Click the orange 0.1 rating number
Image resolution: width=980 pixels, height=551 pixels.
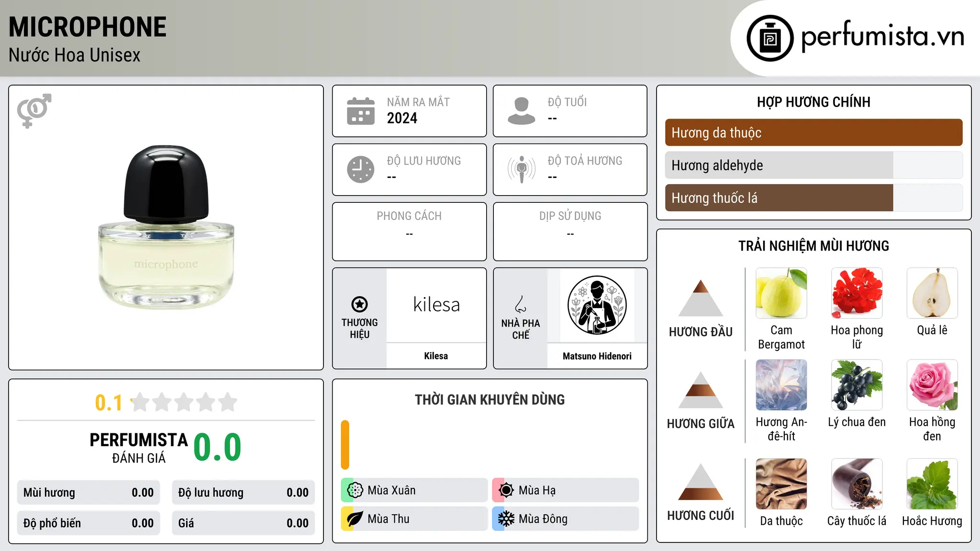pyautogui.click(x=109, y=403)
